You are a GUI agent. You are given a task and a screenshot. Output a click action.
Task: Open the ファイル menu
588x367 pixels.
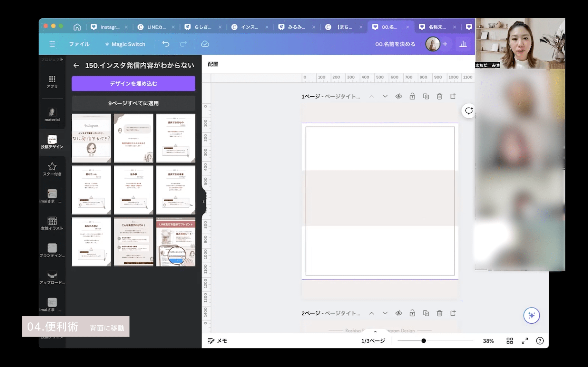click(x=79, y=44)
